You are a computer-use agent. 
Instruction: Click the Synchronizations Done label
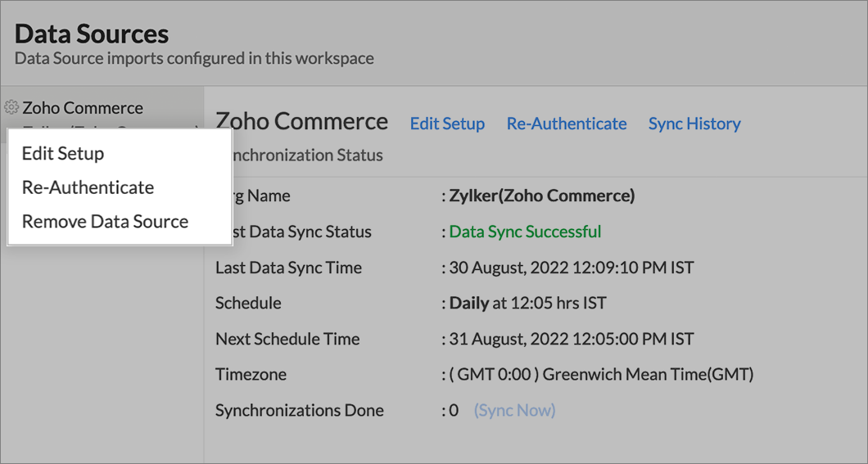[x=300, y=410]
